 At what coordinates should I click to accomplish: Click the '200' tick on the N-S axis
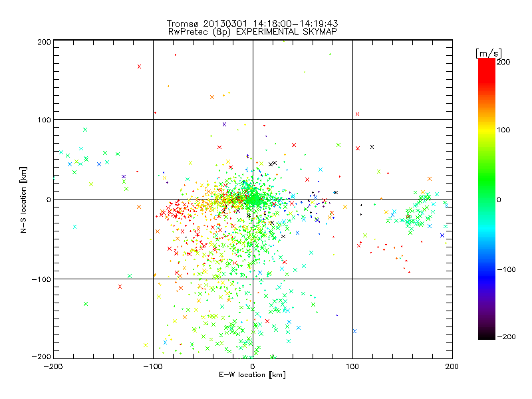44,42
